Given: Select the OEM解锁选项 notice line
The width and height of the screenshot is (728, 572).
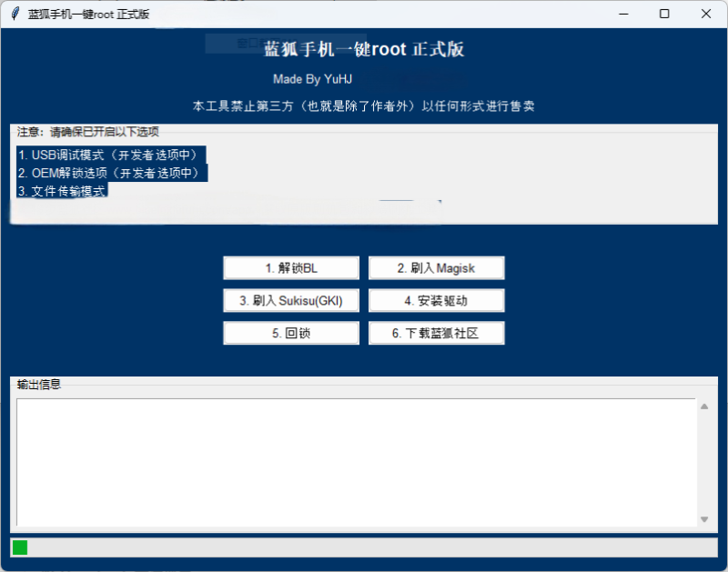Looking at the screenshot, I should 109,173.
